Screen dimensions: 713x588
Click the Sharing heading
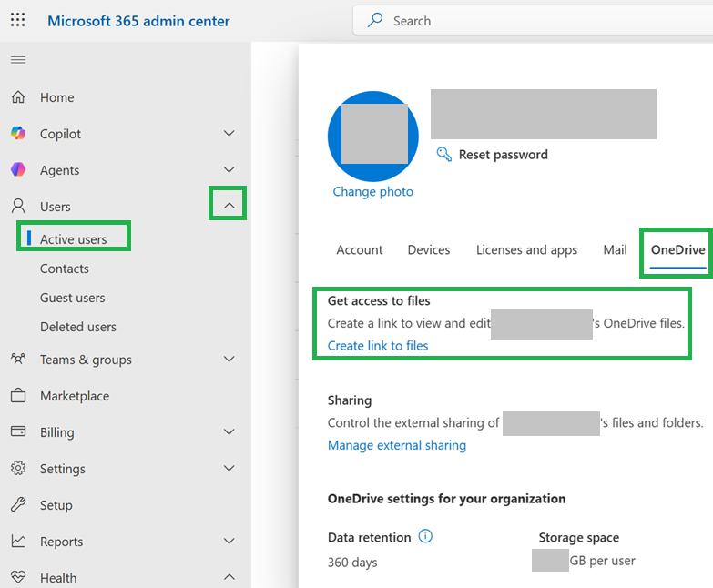pos(350,400)
